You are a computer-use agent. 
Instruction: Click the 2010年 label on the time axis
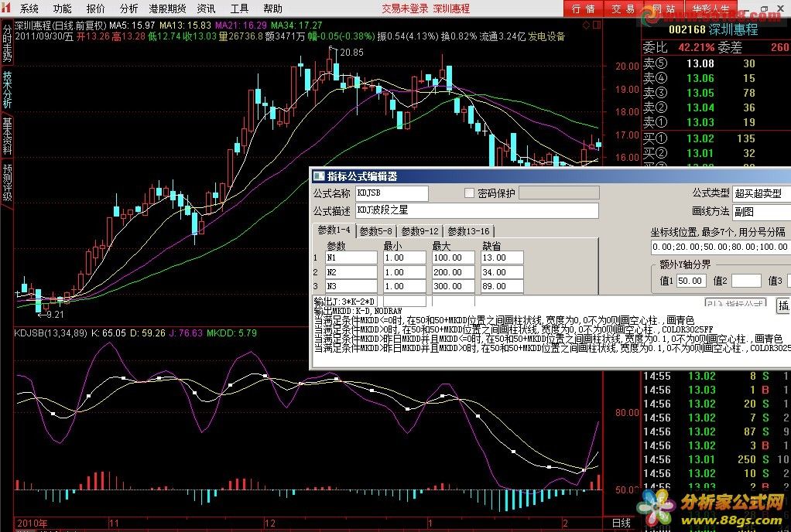tap(33, 523)
